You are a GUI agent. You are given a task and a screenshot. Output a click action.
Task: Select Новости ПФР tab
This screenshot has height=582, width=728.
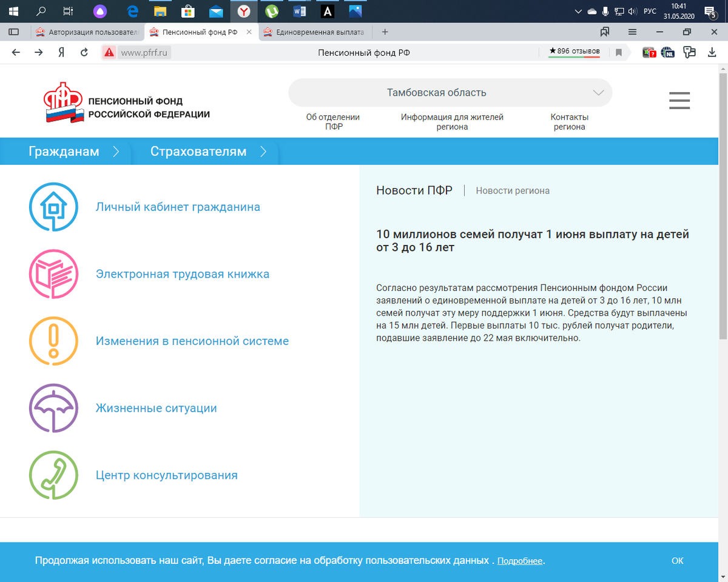pyautogui.click(x=414, y=190)
